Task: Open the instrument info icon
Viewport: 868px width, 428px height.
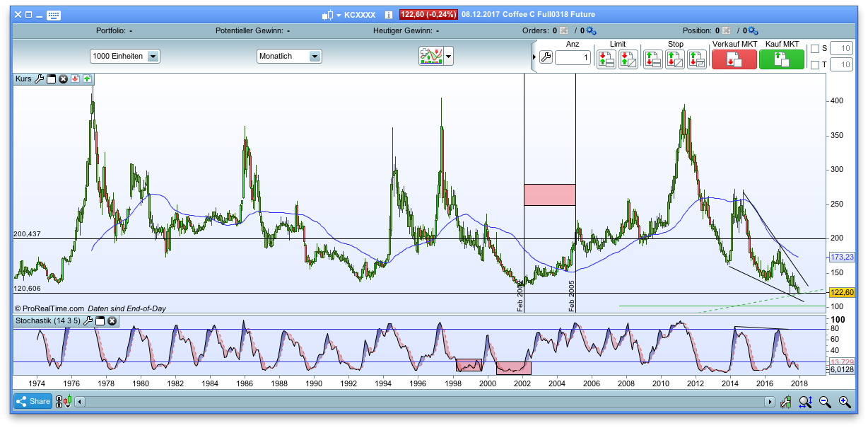Action: pyautogui.click(x=388, y=14)
